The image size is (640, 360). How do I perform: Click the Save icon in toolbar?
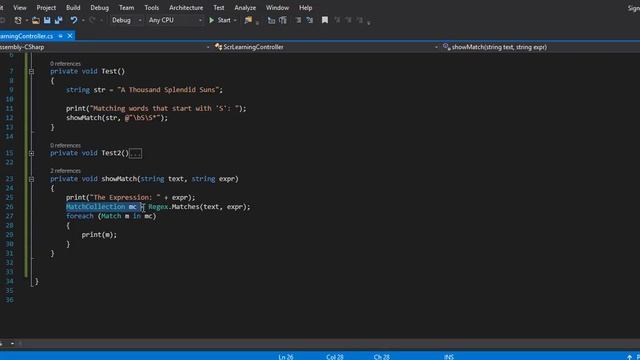click(47, 20)
